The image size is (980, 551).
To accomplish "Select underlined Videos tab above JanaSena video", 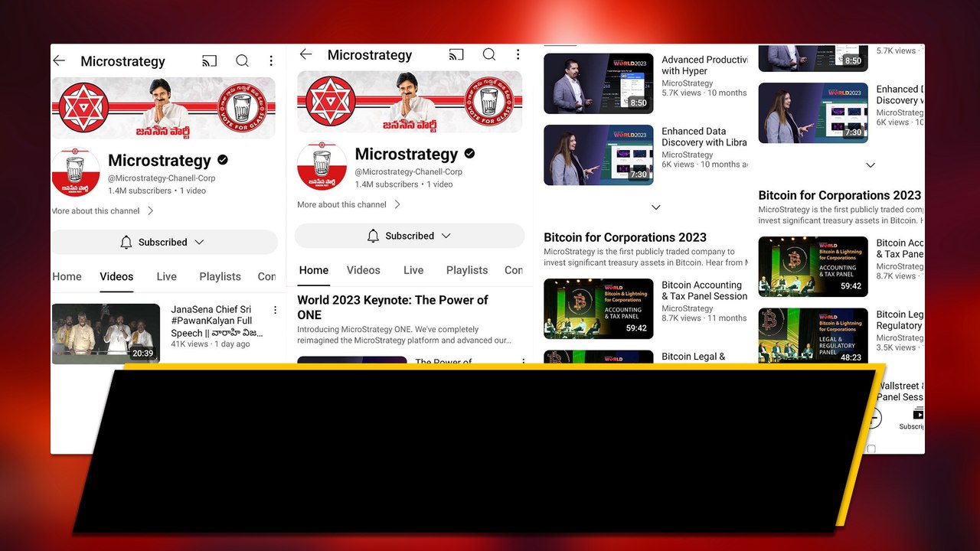I will coord(116,276).
